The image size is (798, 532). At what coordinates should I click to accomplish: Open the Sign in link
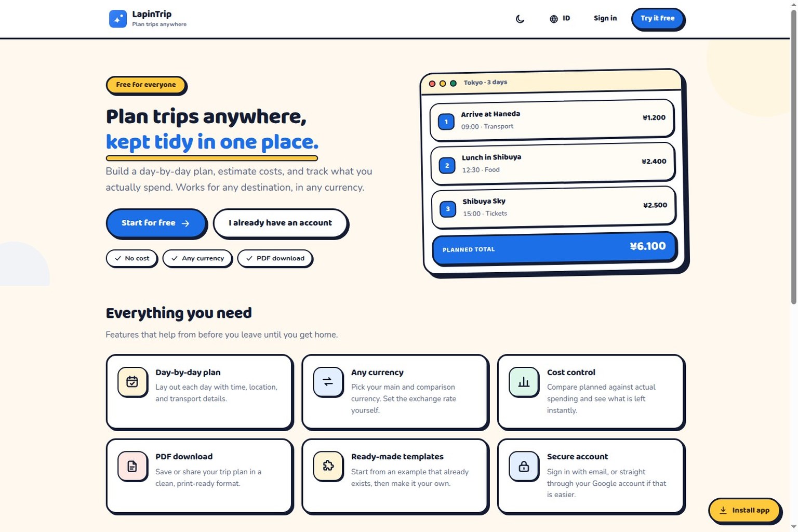[605, 18]
